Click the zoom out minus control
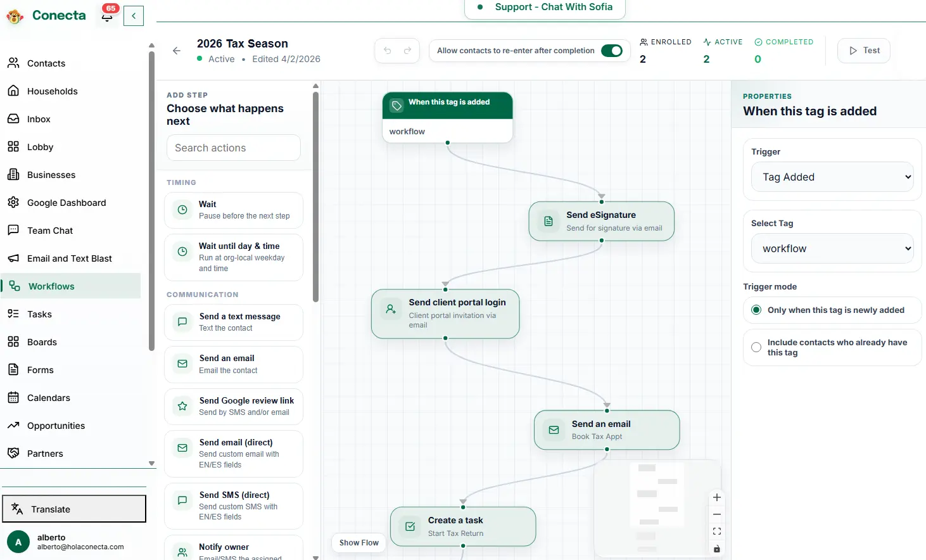 point(716,514)
